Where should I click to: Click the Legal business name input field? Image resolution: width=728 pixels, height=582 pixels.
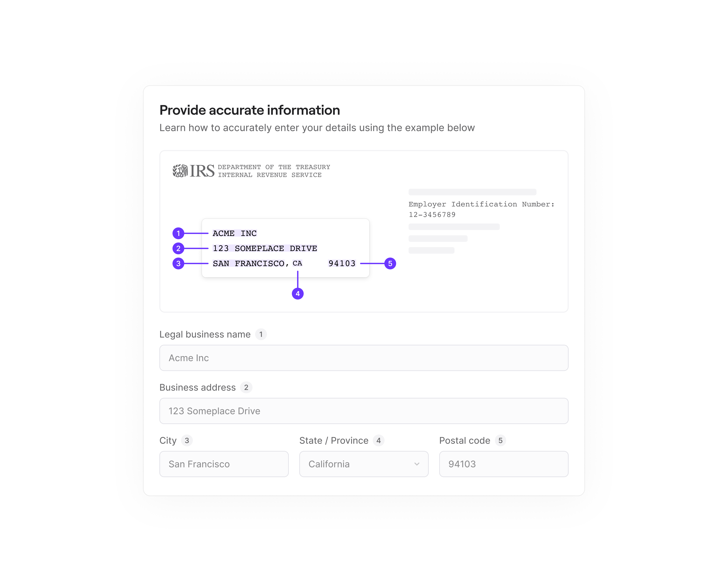coord(364,358)
